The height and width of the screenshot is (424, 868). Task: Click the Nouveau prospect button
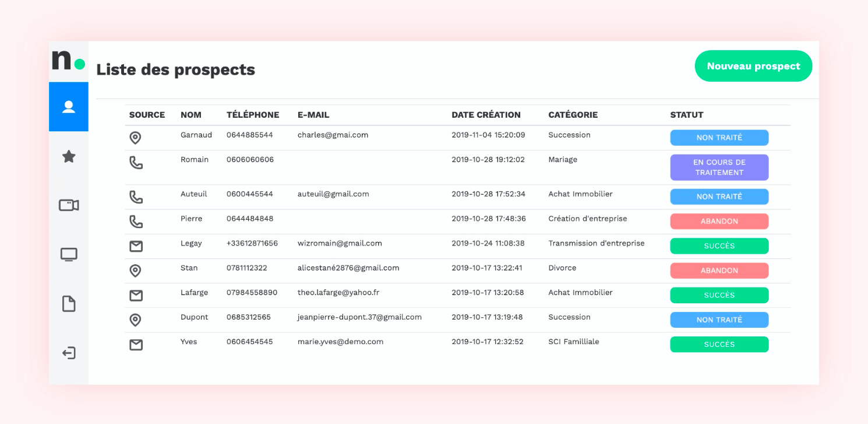click(753, 66)
